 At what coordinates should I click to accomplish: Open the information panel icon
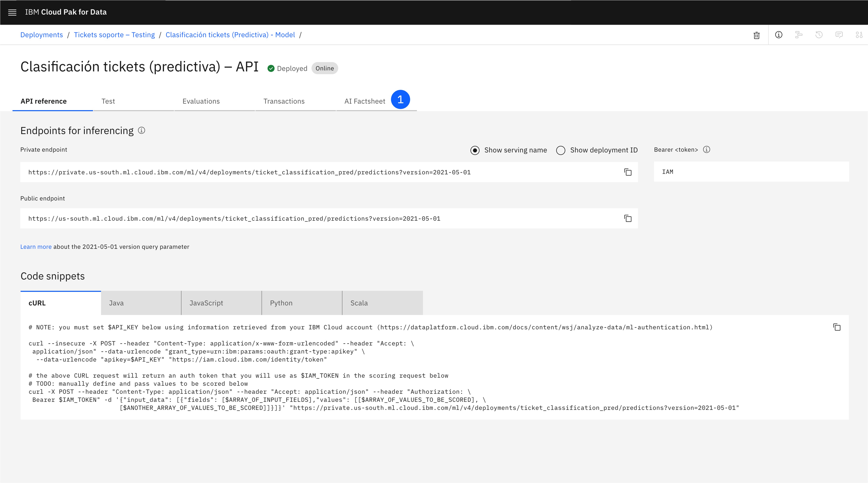(779, 35)
